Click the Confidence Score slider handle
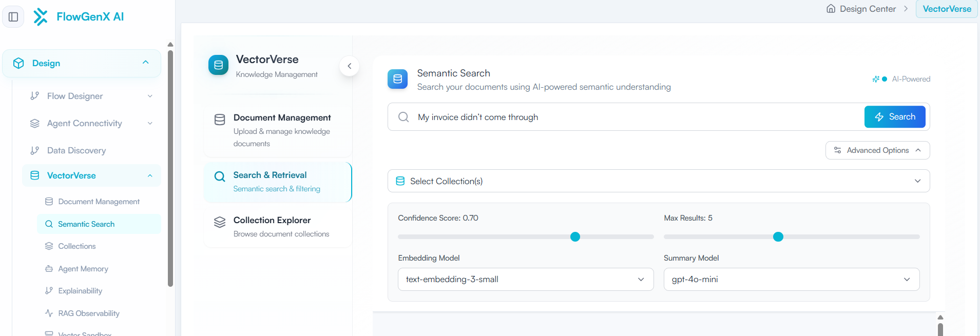This screenshot has height=336, width=980. 575,236
